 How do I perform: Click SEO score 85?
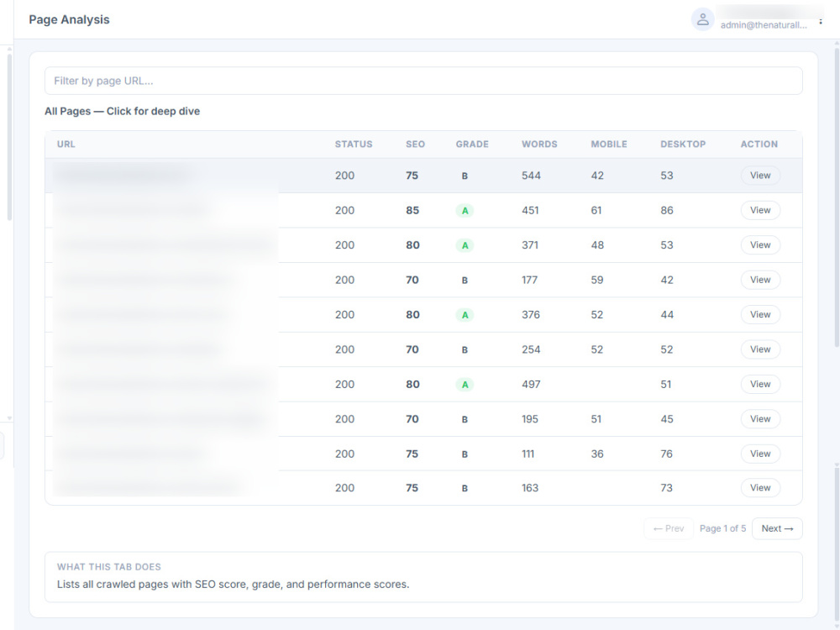[x=412, y=210]
